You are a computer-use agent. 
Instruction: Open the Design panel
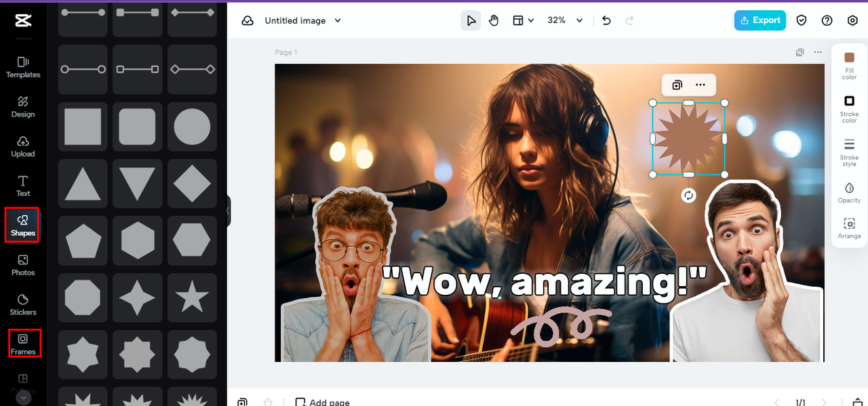[23, 107]
